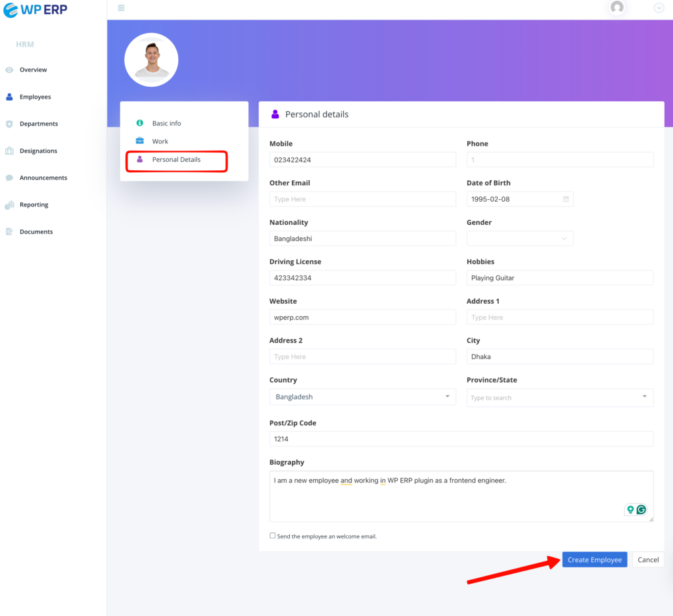Open Overview from the sidebar
Viewport: 673px width, 616px height.
(x=33, y=70)
